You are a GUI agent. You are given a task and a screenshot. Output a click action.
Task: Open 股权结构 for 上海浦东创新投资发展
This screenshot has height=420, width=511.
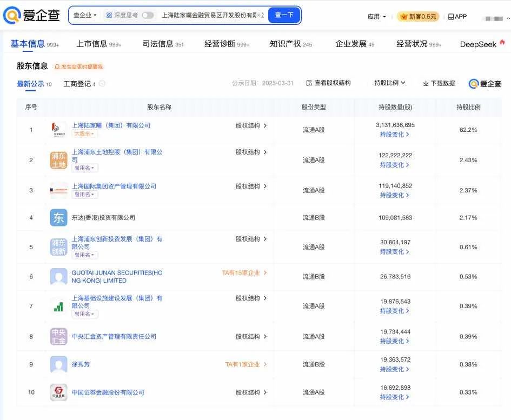click(x=251, y=239)
